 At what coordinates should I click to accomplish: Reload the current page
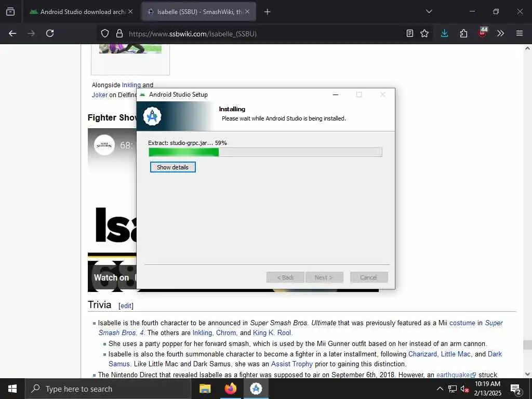pos(50,33)
